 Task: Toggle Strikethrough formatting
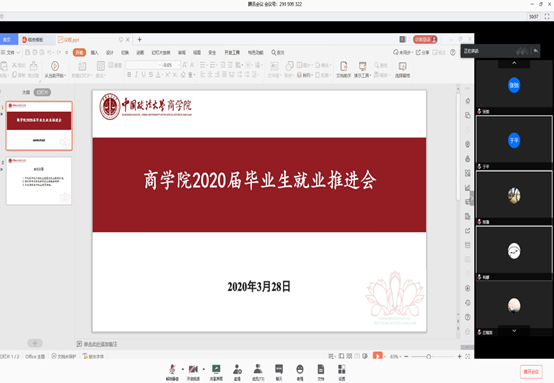pyautogui.click(x=151, y=75)
